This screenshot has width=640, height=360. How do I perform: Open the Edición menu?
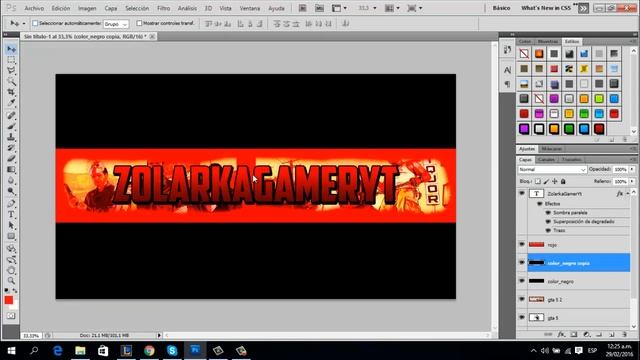point(61,8)
